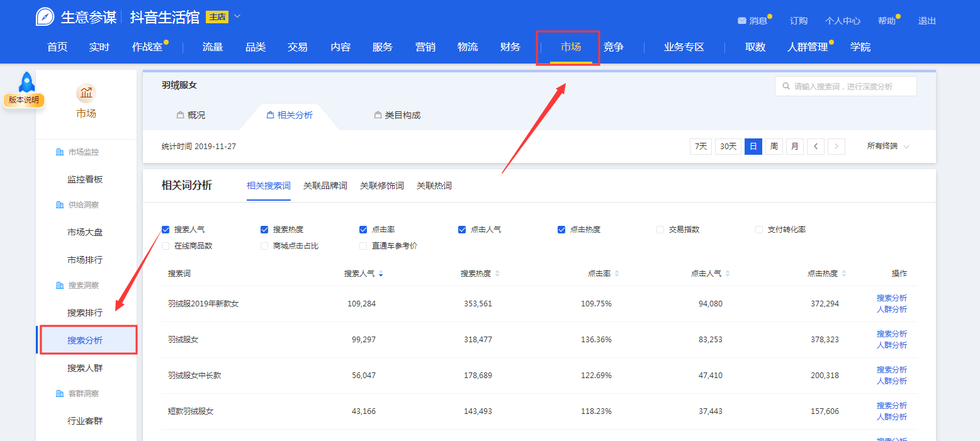
Task: Open 个人中心 in the top bar
Action: 843,21
